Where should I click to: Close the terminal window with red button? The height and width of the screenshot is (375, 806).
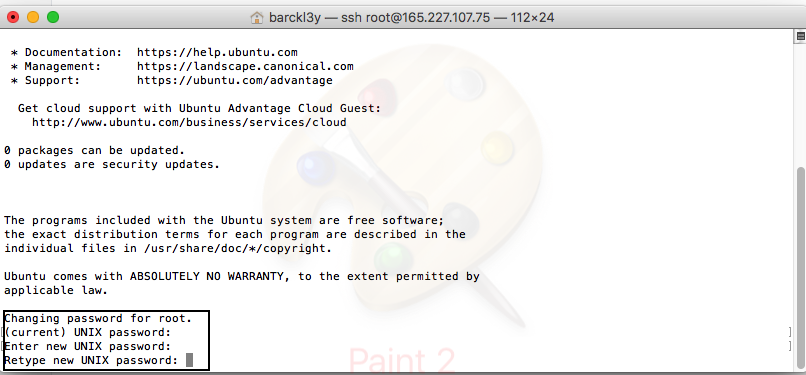[13, 17]
